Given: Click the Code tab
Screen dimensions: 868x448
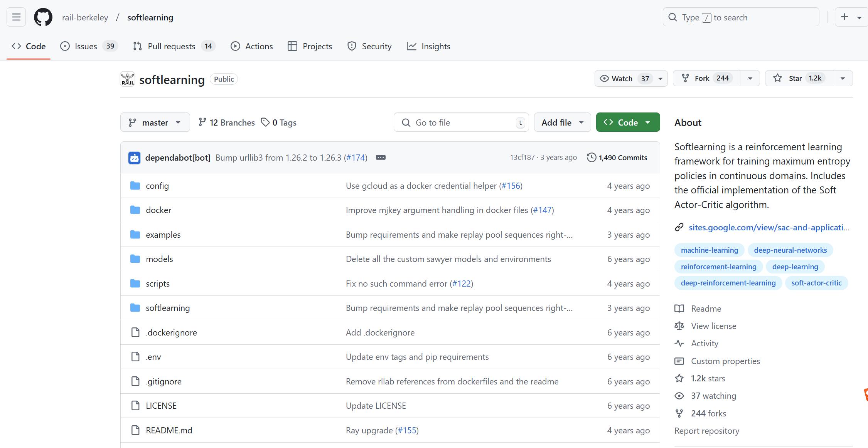Looking at the screenshot, I should (x=28, y=46).
